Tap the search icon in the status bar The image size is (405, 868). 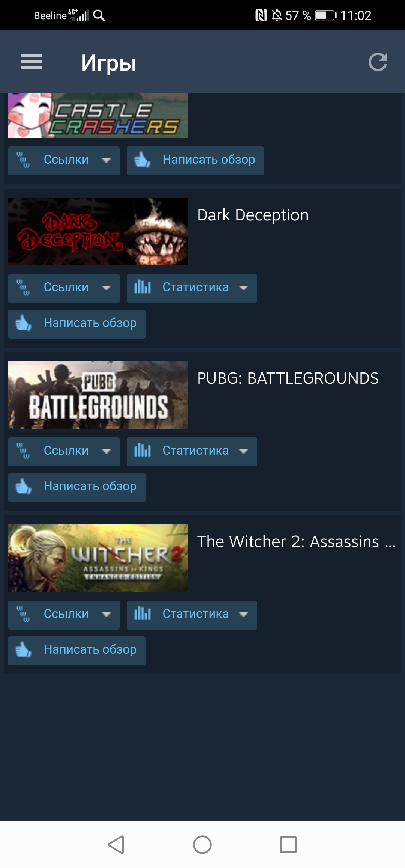point(99,15)
